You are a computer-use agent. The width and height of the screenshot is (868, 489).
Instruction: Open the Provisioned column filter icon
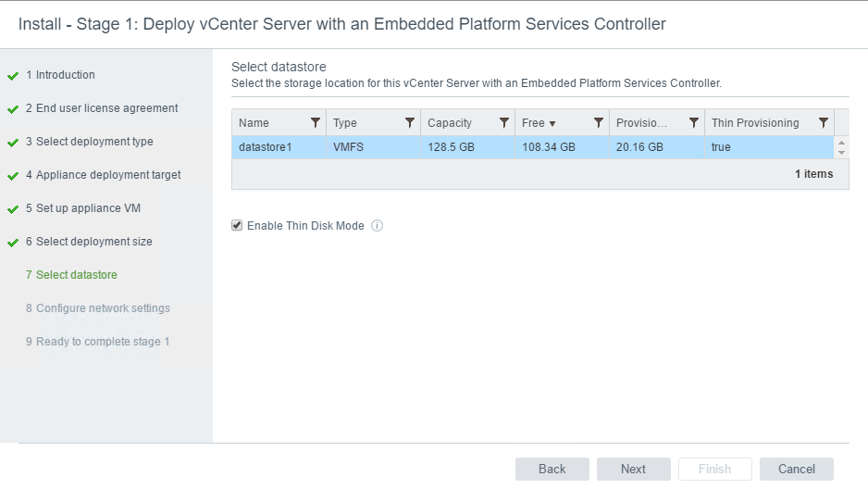(693, 123)
